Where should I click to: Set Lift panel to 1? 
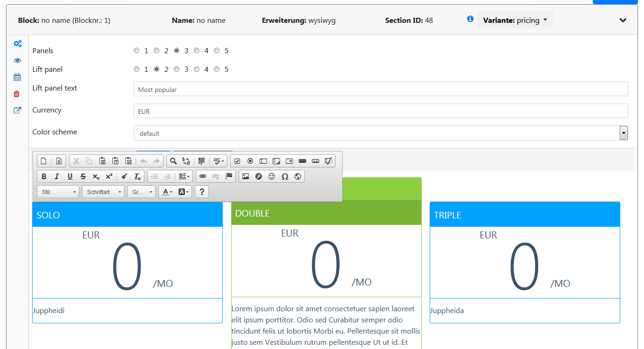137,69
